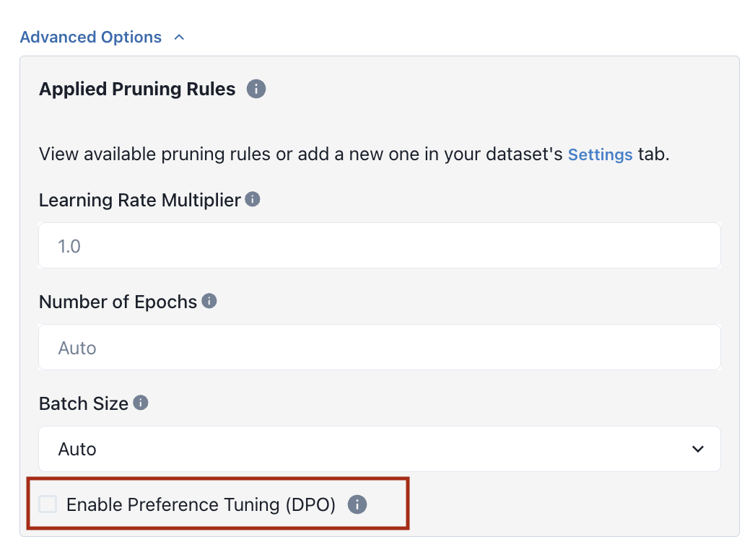The image size is (755, 560).
Task: Tap the help icon near Learning Rate Multiplier
Action: [x=252, y=199]
